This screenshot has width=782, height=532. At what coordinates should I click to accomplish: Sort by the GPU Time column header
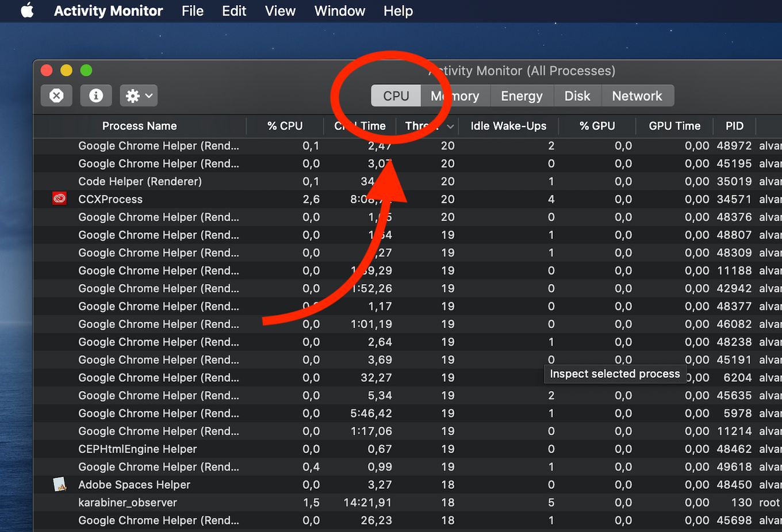coord(674,126)
